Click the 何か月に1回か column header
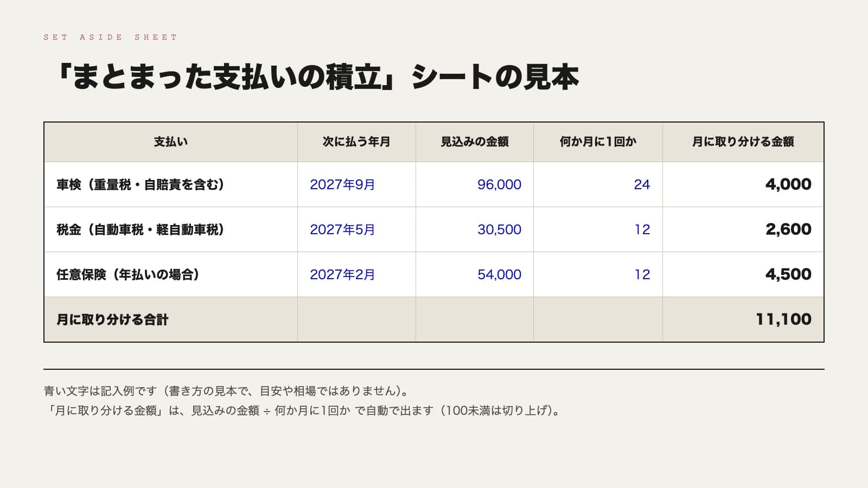 [x=598, y=142]
